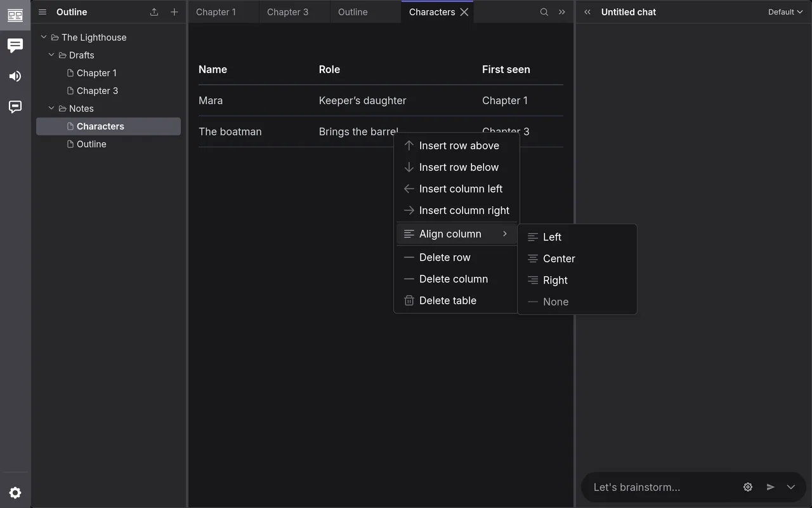Image resolution: width=812 pixels, height=508 pixels.
Task: Align column Right
Action: coord(577,280)
